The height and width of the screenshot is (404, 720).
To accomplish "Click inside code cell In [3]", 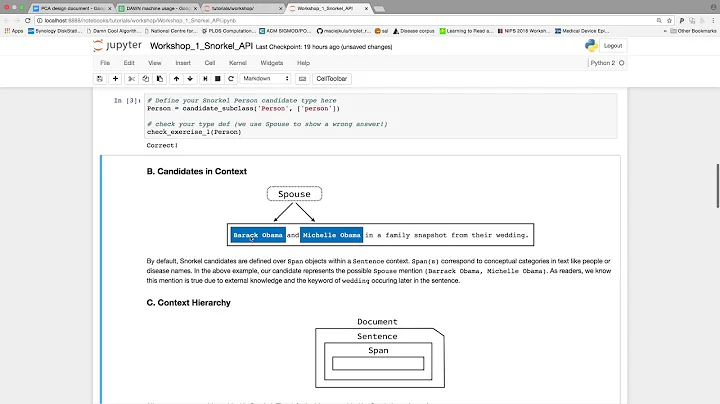I will (381, 116).
